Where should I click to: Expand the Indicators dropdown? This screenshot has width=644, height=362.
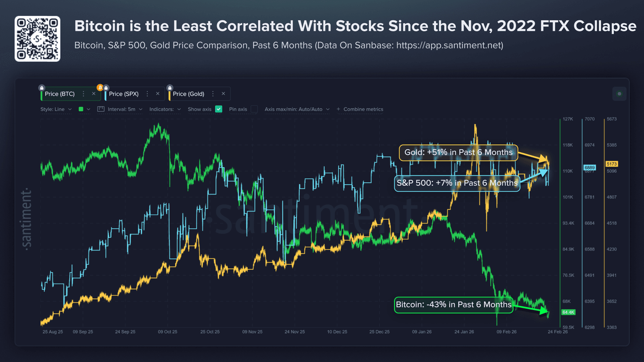click(x=165, y=109)
